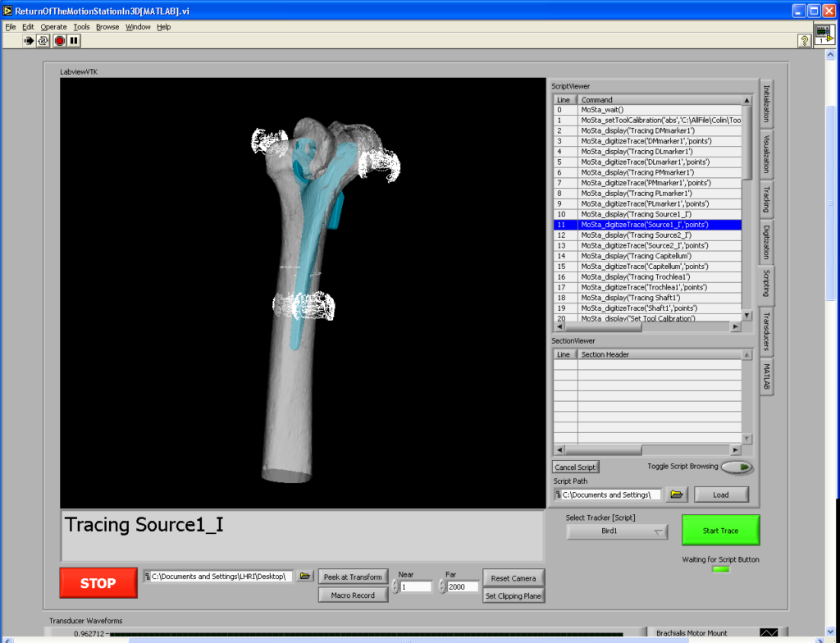Click the ScriptViewer scroll-up arrow
The image size is (840, 643).
point(746,100)
